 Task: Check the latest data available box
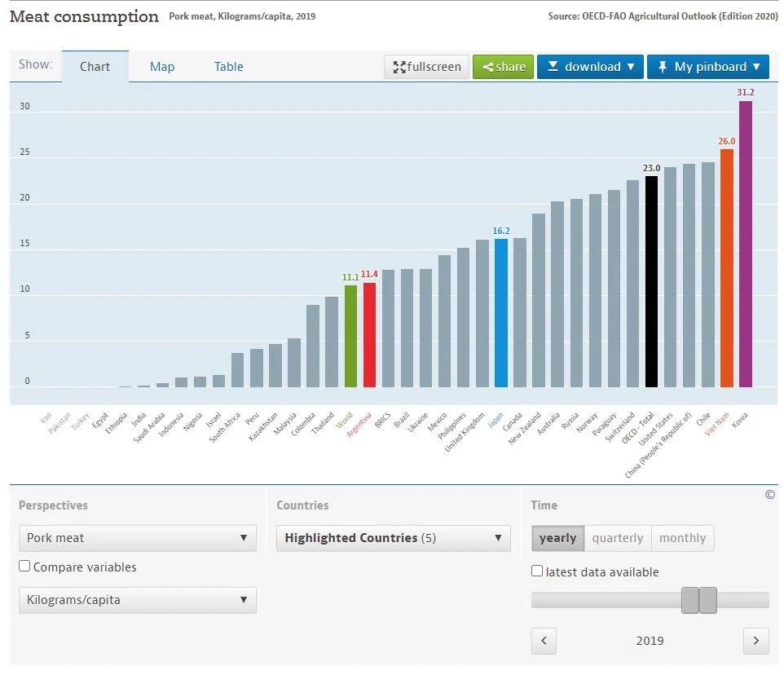pos(537,571)
